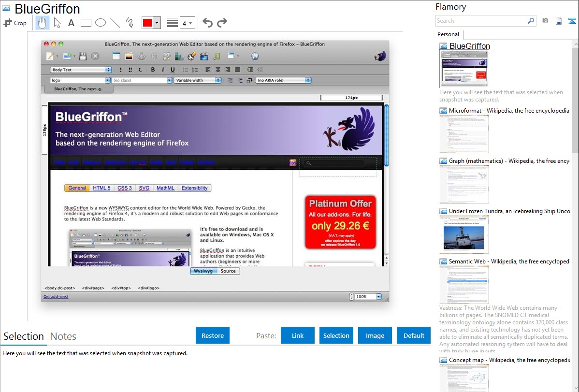Switch to the Selection tab
The width and height of the screenshot is (579, 392).
24,336
